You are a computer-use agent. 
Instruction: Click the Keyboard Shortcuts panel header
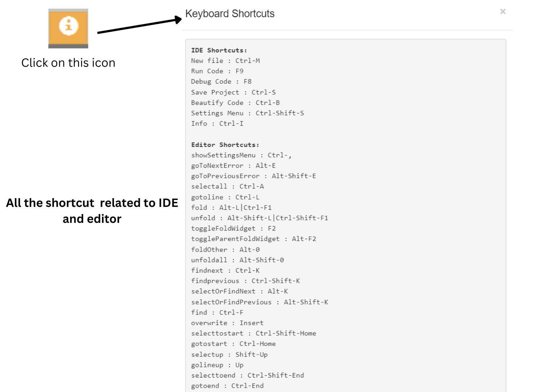tap(230, 14)
